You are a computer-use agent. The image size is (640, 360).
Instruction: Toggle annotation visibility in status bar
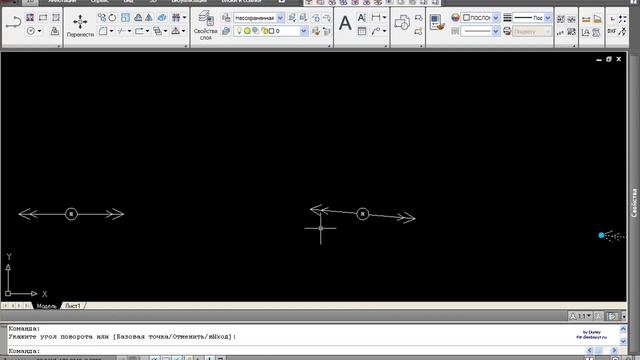point(598,316)
